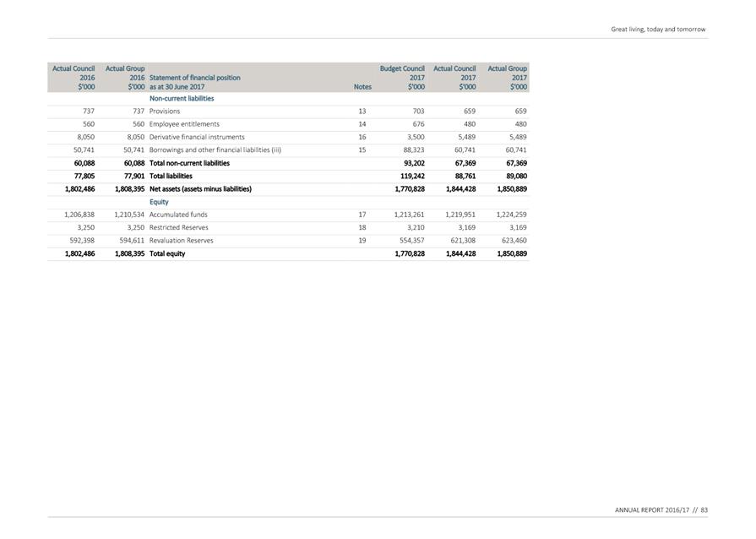756x539 pixels.
Task: Click the "Restricted Reserves" row label
Action: click(x=179, y=227)
